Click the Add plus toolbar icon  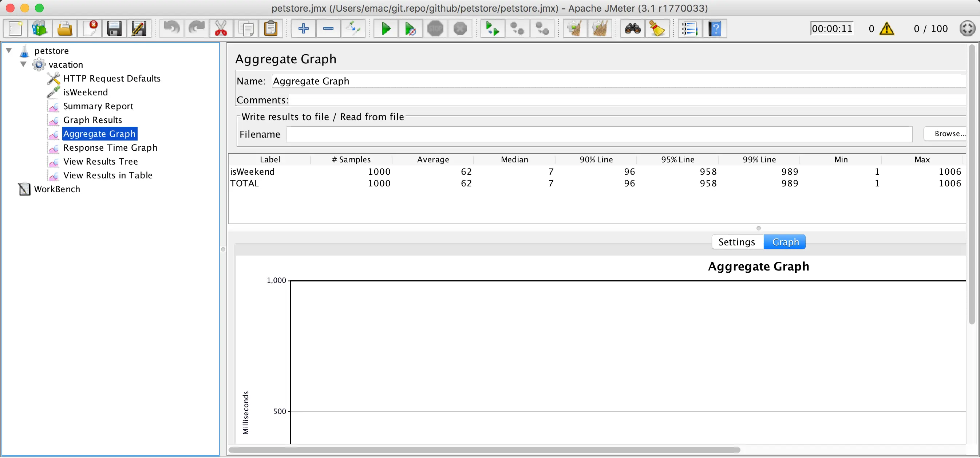pos(303,28)
